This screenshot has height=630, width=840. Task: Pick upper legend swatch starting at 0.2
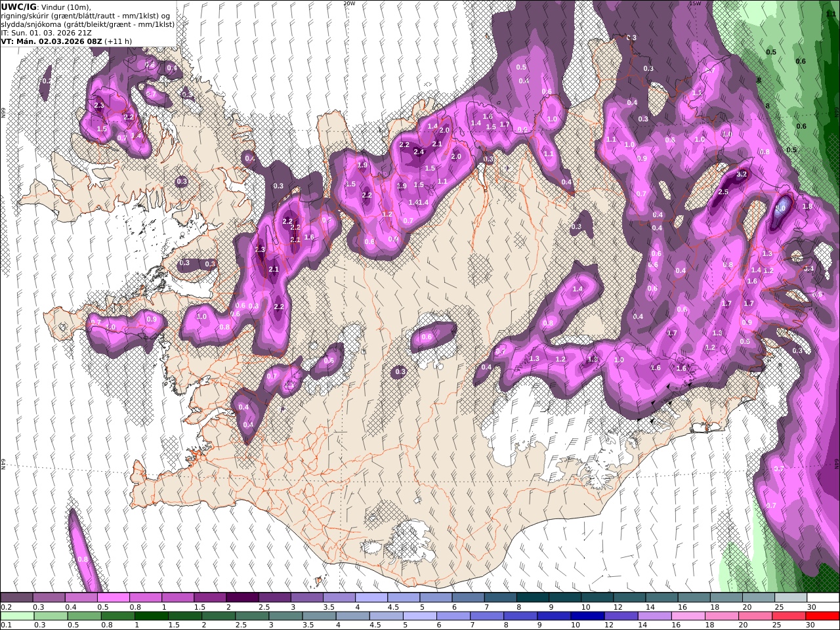tap(17, 598)
